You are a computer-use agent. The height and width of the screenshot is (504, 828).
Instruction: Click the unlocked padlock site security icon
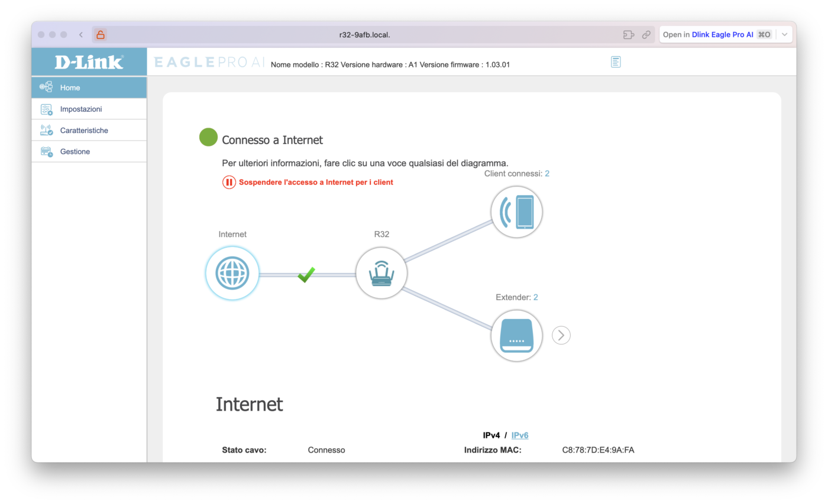[x=101, y=35]
